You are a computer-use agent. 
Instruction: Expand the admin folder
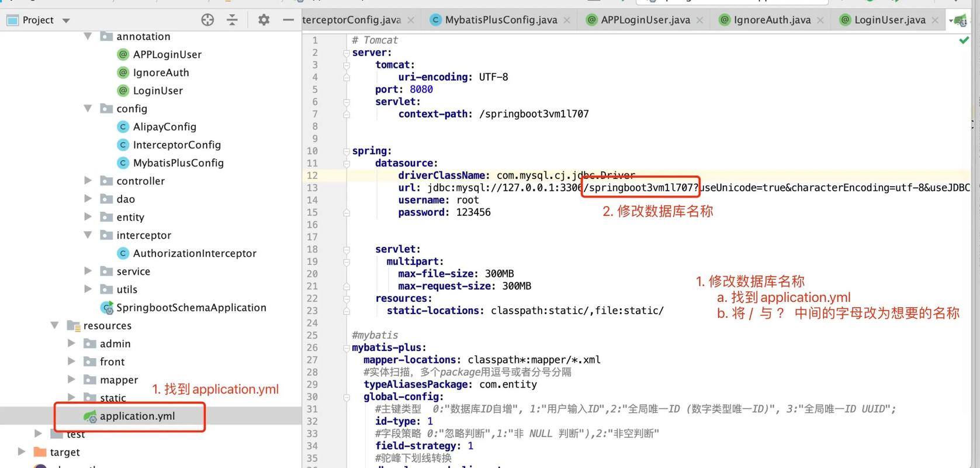71,343
